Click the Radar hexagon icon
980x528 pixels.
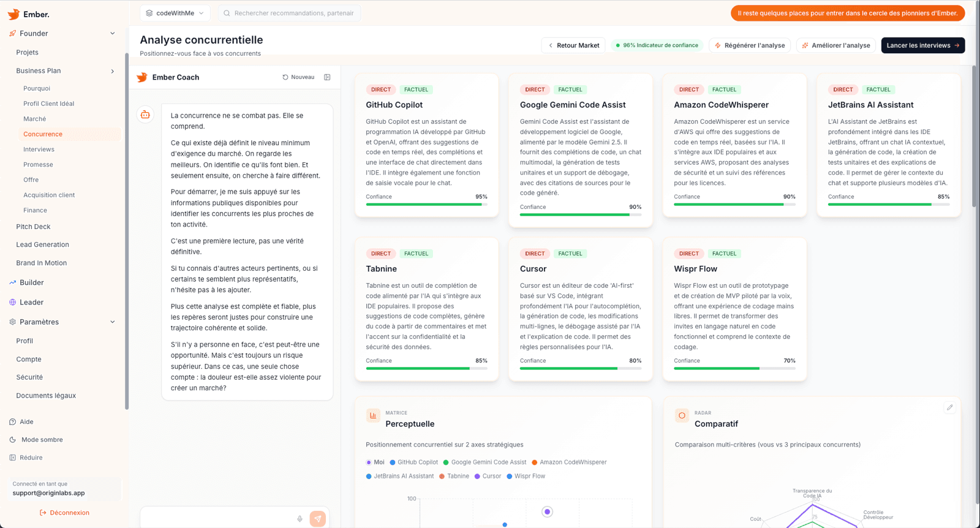point(682,415)
